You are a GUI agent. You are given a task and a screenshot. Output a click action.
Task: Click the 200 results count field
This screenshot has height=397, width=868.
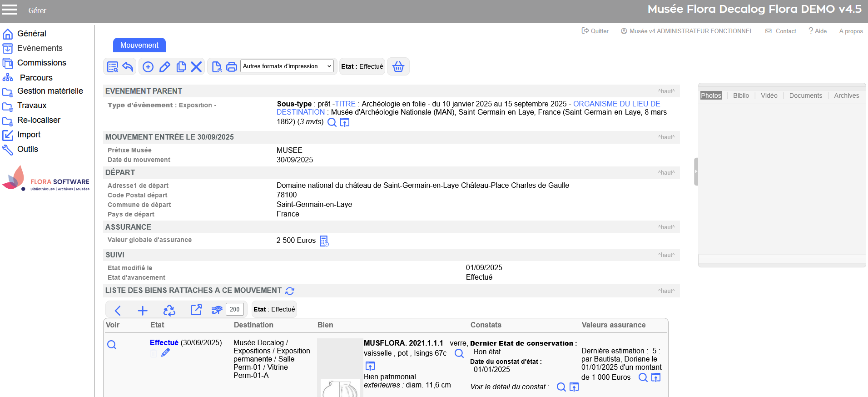click(234, 309)
